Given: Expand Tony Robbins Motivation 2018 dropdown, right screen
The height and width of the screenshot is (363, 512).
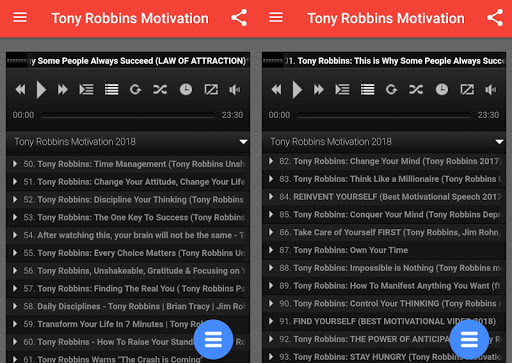Looking at the screenshot, I should pos(384,142).
